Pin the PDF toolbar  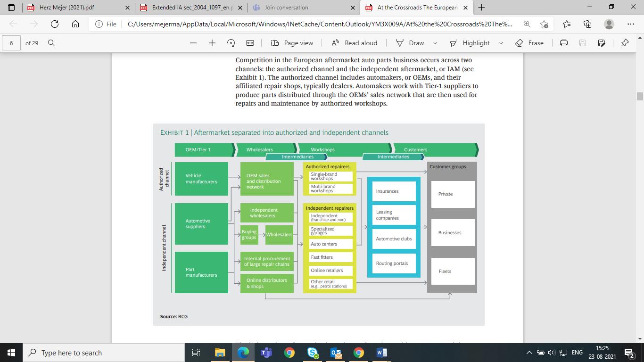click(x=625, y=43)
